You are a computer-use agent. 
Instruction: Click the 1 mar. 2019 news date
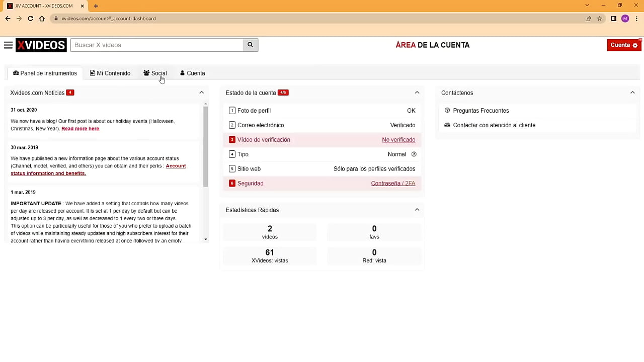23,193
